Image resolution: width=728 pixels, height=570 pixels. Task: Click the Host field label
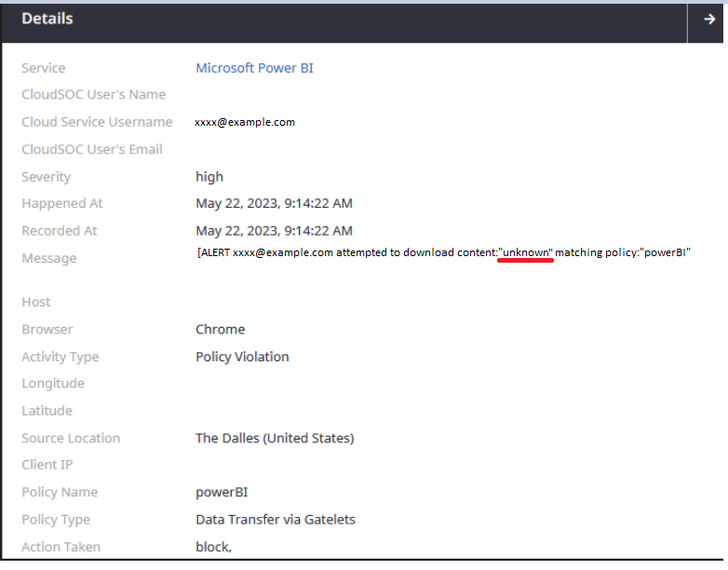tap(36, 303)
